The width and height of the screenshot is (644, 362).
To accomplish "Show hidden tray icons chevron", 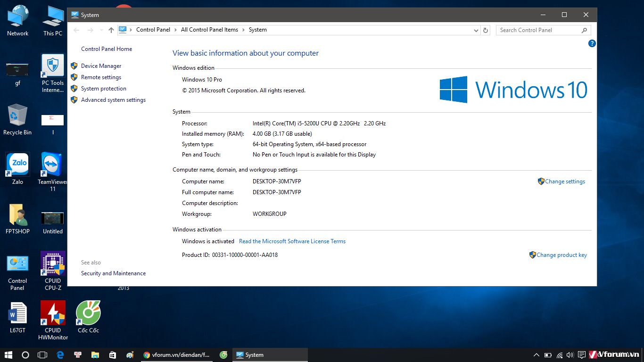I will 536,355.
